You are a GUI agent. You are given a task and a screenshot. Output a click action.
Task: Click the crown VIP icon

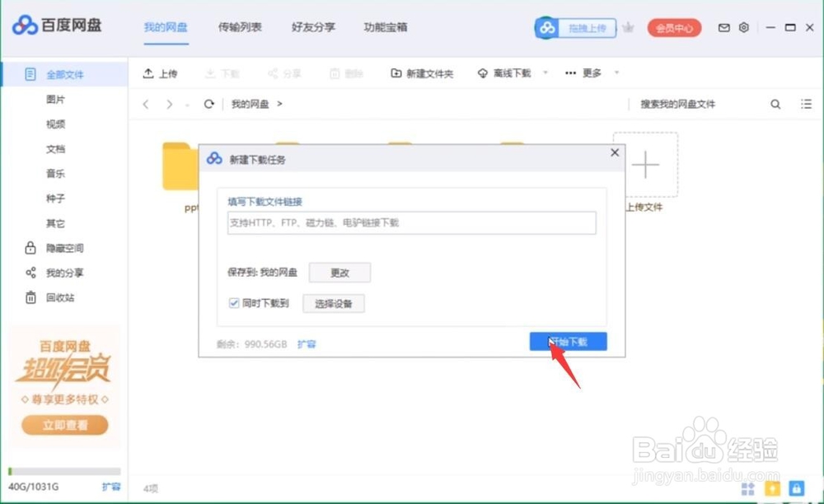tap(628, 27)
